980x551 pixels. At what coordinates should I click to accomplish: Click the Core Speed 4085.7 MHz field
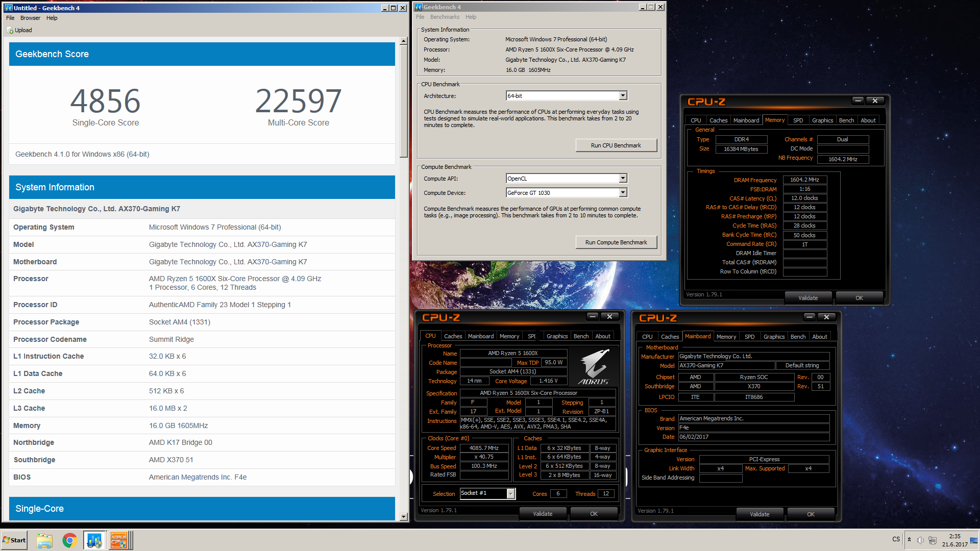(x=484, y=448)
